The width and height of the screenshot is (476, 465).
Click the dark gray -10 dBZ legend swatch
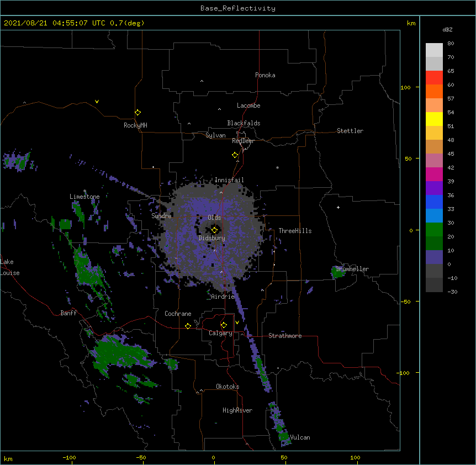[434, 285]
